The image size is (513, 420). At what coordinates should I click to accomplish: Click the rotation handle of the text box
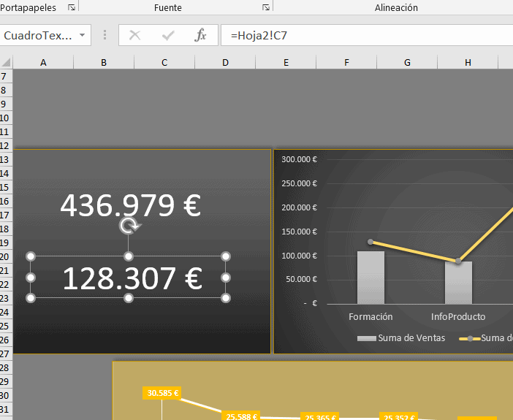point(129,226)
